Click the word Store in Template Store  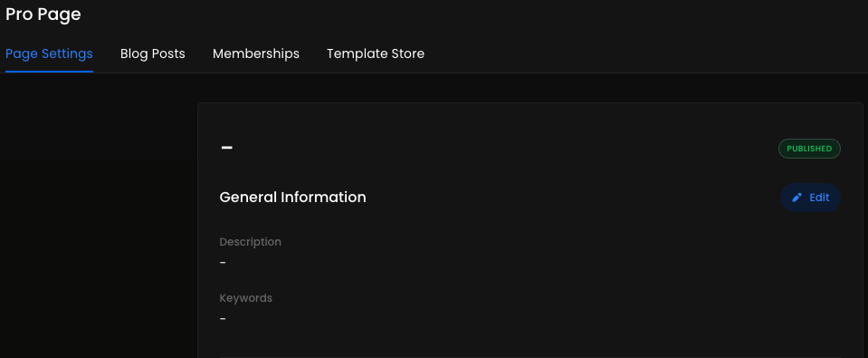407,53
